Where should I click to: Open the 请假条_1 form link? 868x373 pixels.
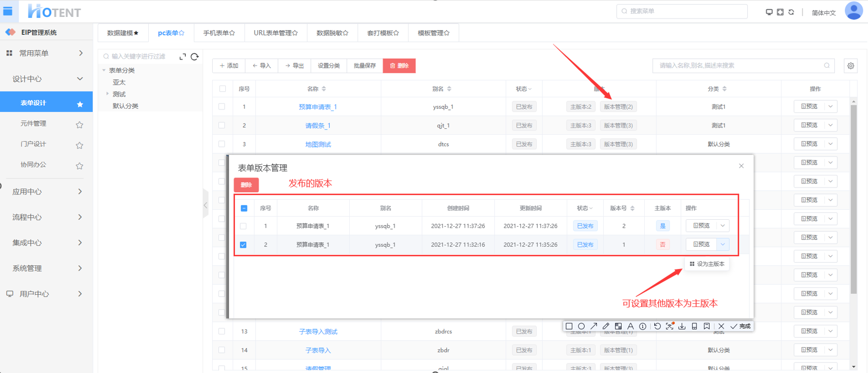318,126
